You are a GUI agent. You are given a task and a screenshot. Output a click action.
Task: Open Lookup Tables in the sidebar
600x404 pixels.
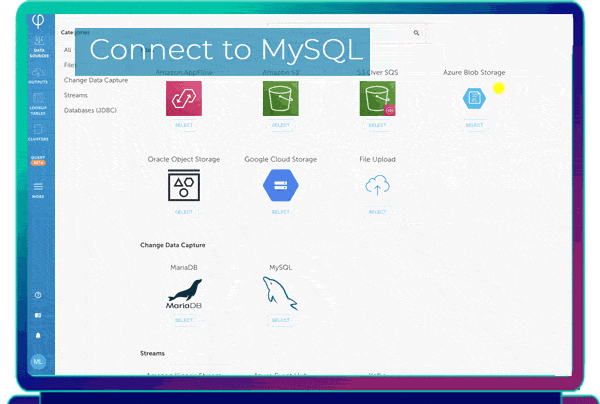click(38, 110)
